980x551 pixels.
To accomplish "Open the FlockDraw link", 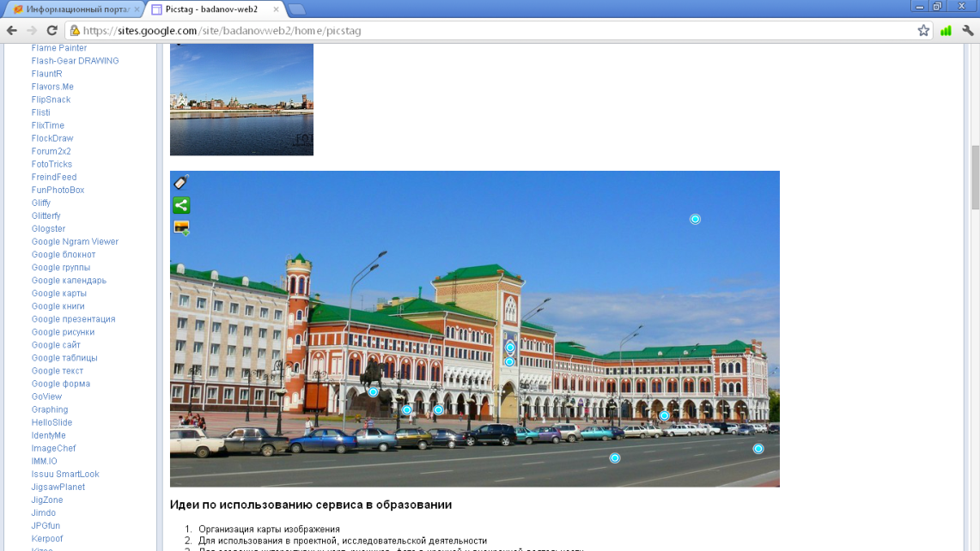I will pos(52,138).
